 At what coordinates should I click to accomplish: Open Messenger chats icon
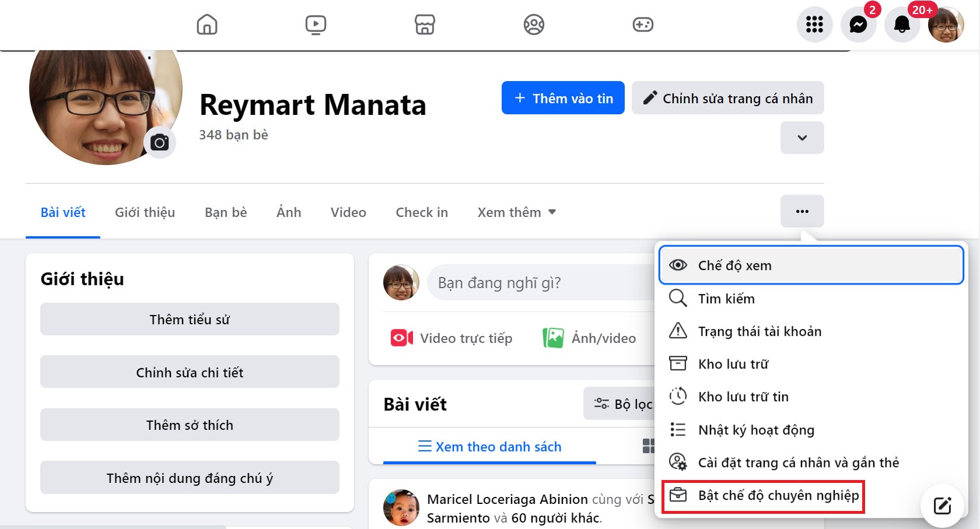858,24
